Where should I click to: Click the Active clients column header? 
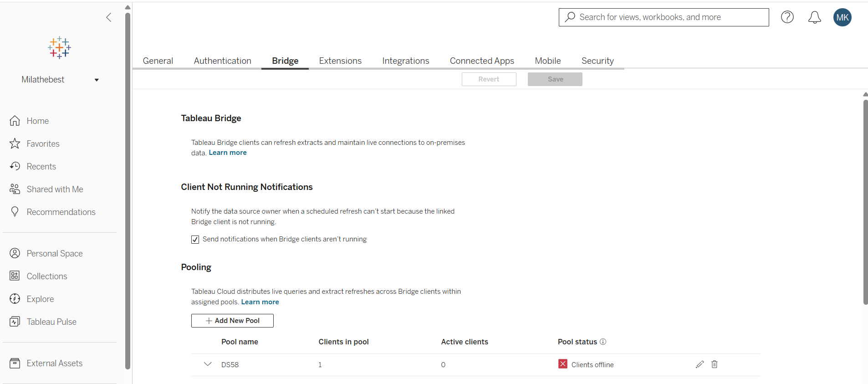click(465, 342)
